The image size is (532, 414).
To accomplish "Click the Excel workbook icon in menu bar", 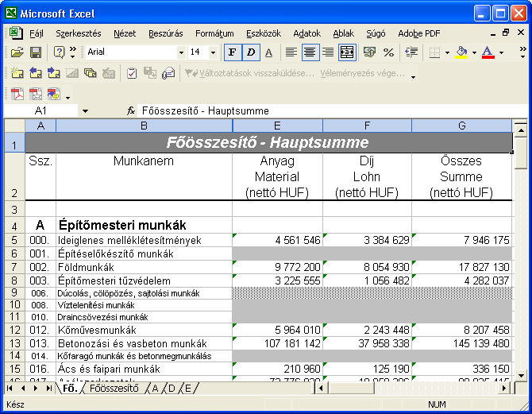I will [x=15, y=33].
